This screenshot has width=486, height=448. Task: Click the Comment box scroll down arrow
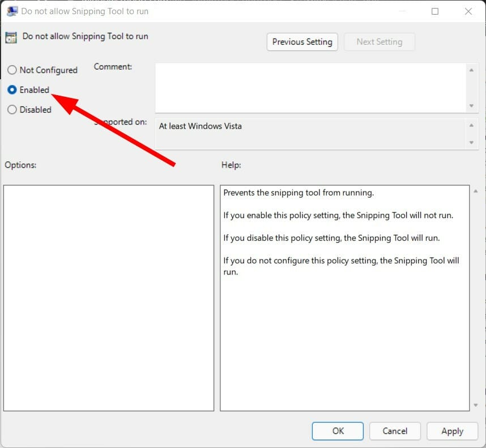(471, 106)
